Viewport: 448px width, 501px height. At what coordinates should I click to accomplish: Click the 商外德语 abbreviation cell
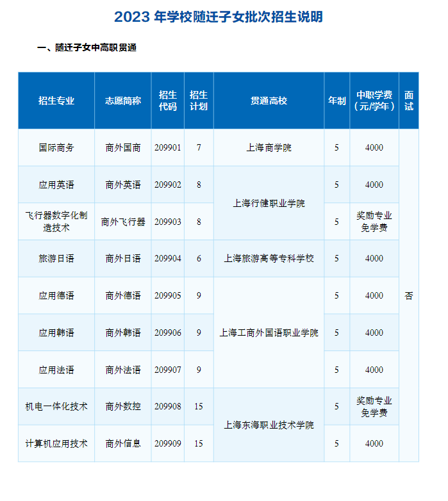pyautogui.click(x=123, y=295)
